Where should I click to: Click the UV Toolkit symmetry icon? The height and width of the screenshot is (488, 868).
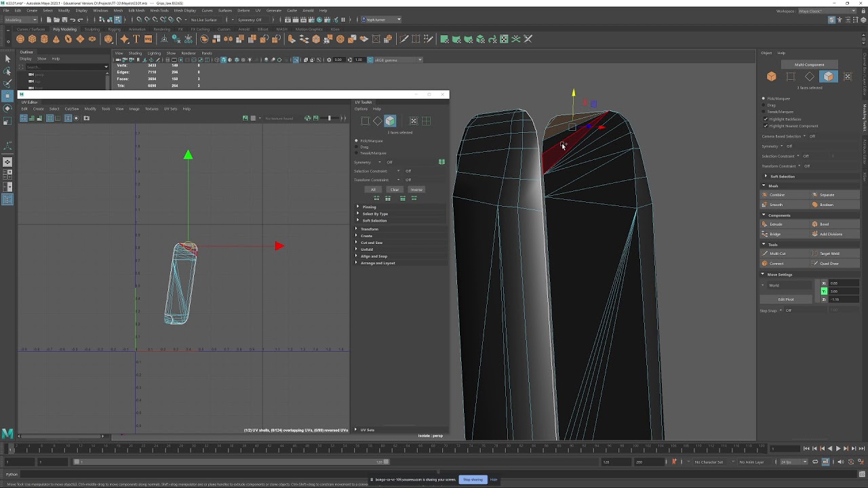[x=441, y=162]
